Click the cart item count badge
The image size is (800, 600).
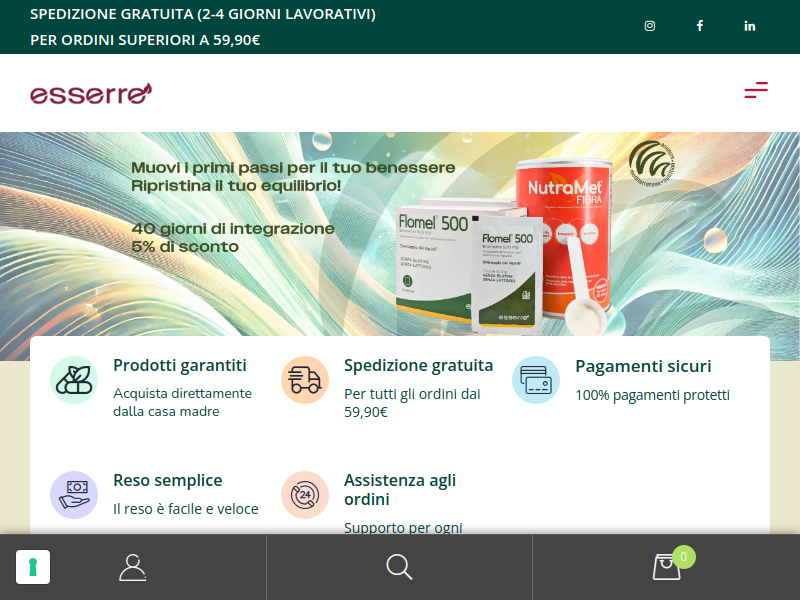coord(684,557)
